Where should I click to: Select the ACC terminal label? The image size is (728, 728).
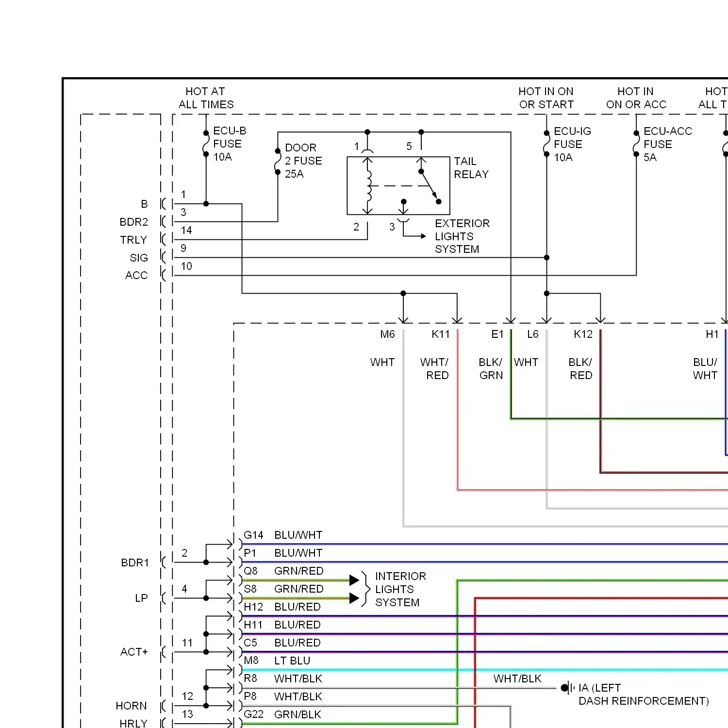[x=136, y=275]
